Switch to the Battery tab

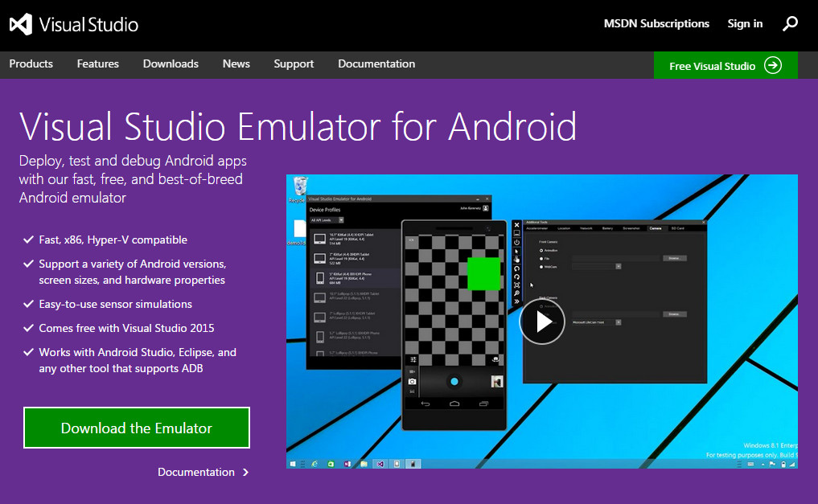point(608,228)
